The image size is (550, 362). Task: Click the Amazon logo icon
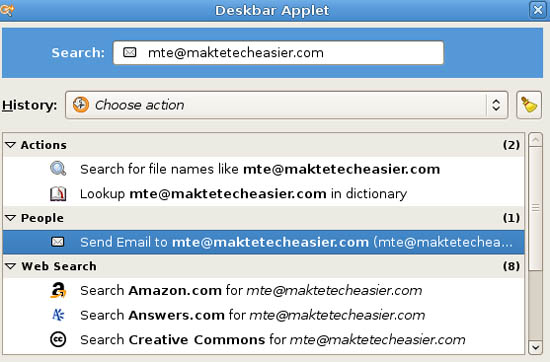(58, 290)
